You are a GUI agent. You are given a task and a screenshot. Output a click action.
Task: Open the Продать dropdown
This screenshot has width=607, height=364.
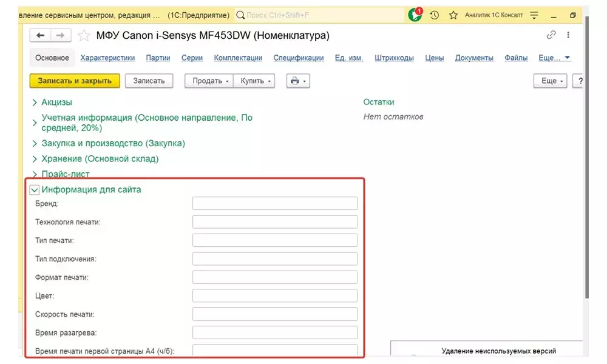[x=208, y=80]
